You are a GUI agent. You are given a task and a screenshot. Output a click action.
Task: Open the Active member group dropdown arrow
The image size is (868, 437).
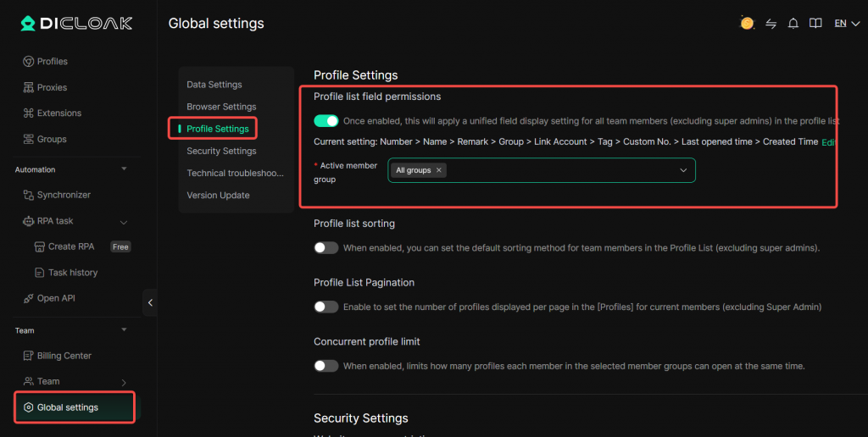tap(683, 170)
